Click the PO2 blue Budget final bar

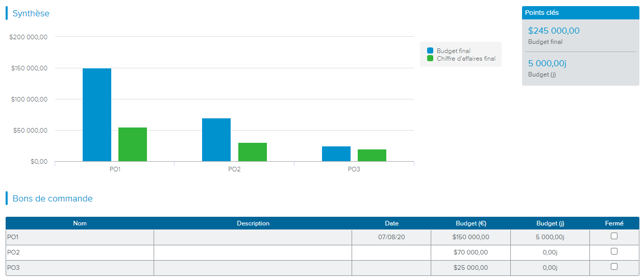click(x=216, y=140)
